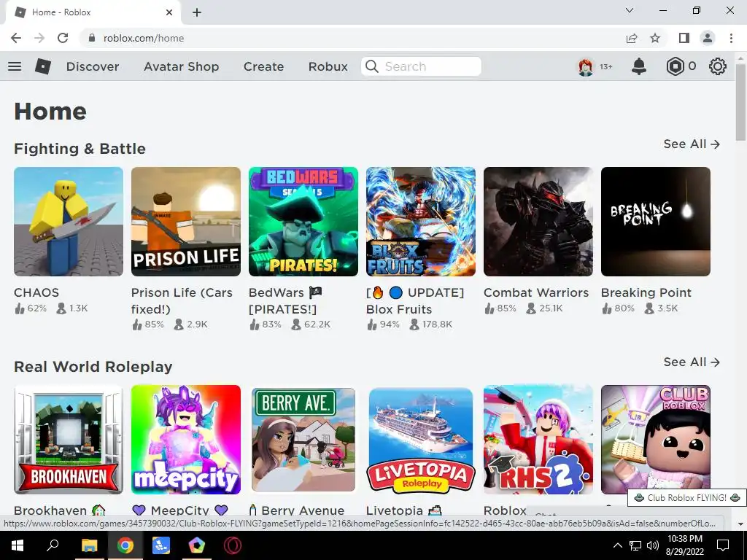Image resolution: width=747 pixels, height=560 pixels.
Task: Reload the page with the refresh icon
Action: (63, 38)
